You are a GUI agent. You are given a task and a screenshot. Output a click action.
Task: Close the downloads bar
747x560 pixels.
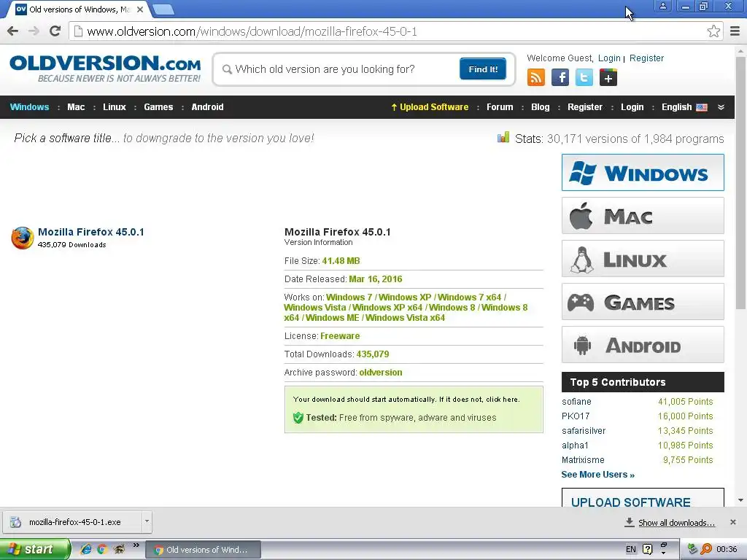point(733,522)
